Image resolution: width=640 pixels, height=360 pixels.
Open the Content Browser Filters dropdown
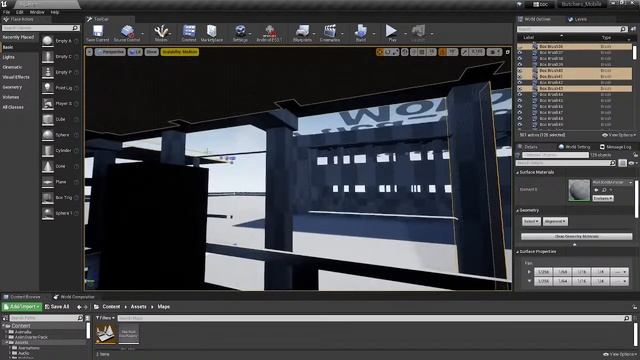[106, 318]
